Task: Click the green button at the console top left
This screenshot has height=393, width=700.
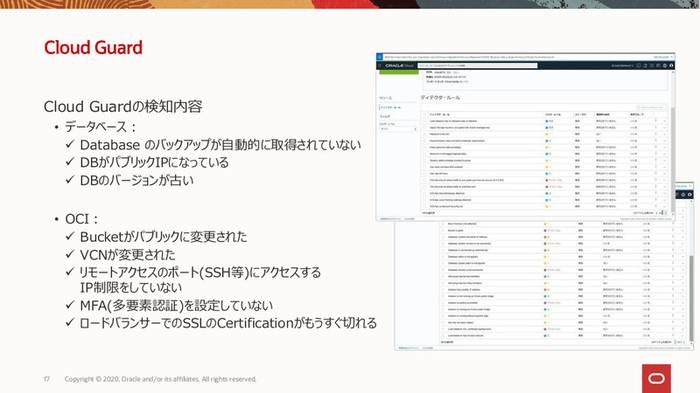Action: [x=399, y=72]
